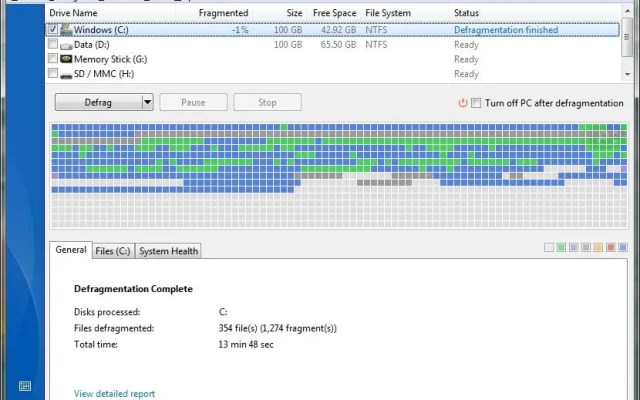Open the on-screen keyboard icon at bottom left

tap(25, 386)
